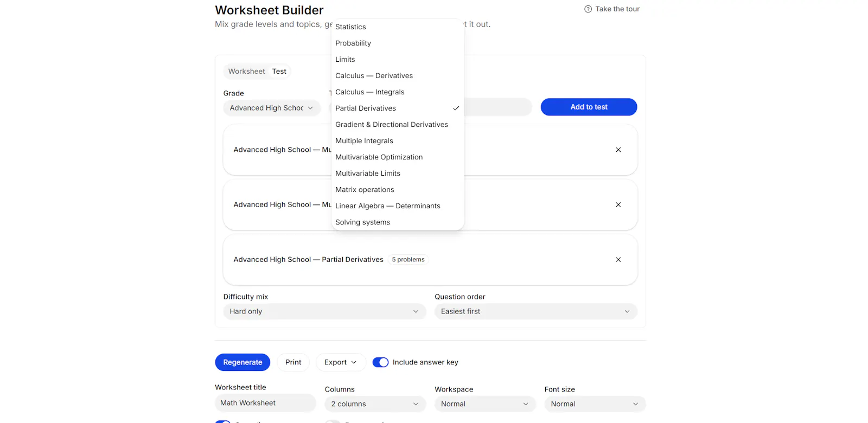Remove the first Advanced High School row
Image resolution: width=868 pixels, height=423 pixels.
618,150
